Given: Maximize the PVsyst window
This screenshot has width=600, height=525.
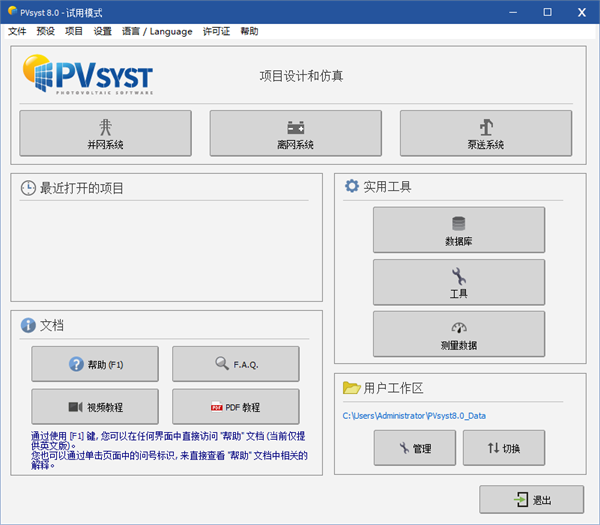Looking at the screenshot, I should click(547, 12).
